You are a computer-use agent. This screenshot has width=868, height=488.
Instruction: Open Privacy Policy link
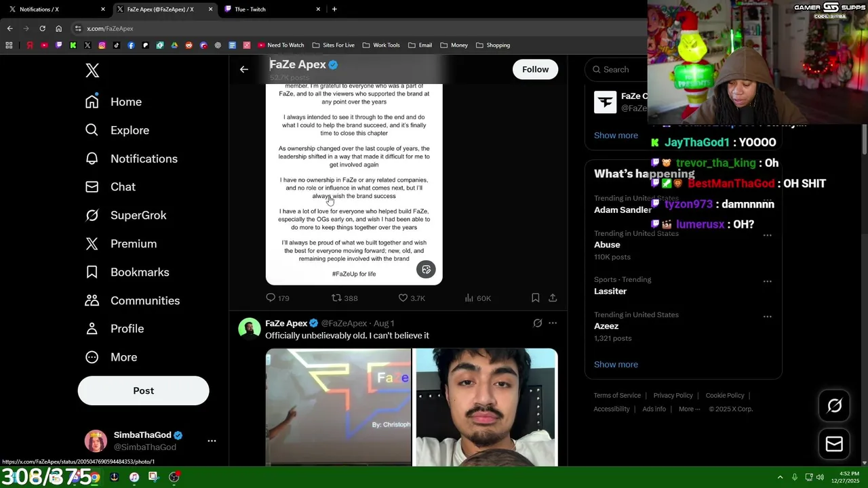click(673, 395)
